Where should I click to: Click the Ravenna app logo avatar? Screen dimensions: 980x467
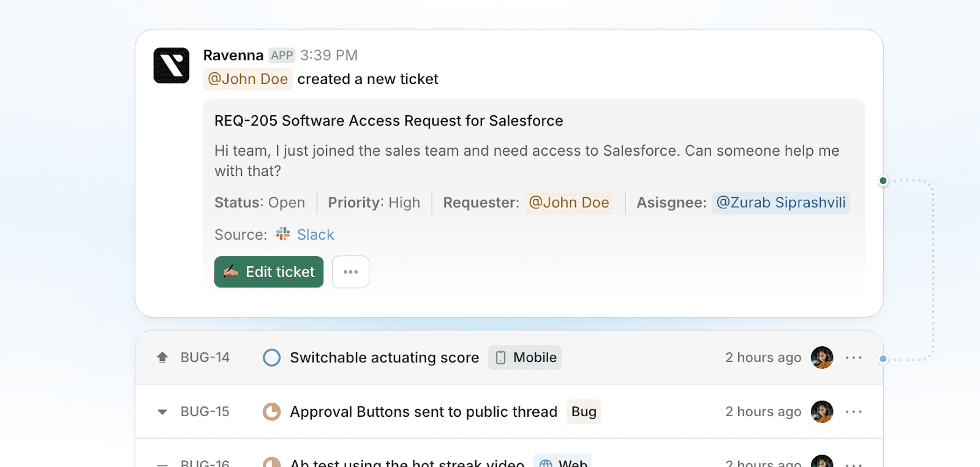point(171,66)
